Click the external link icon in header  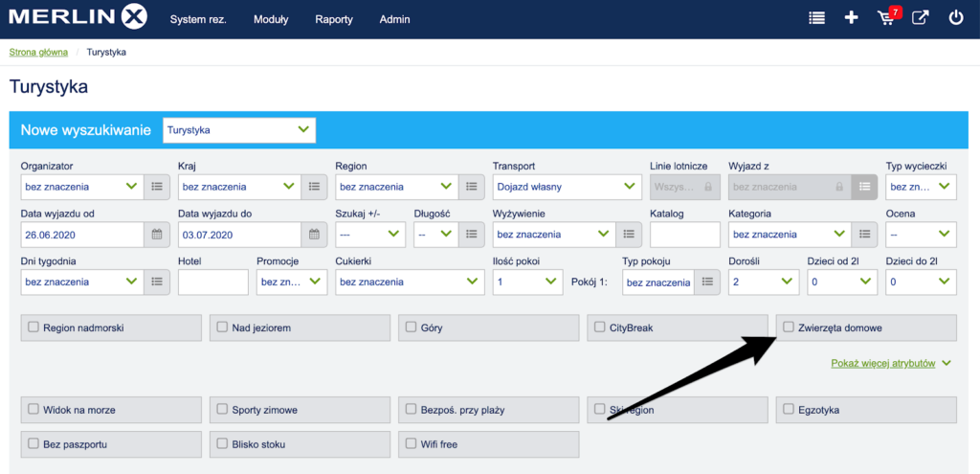coord(920,18)
